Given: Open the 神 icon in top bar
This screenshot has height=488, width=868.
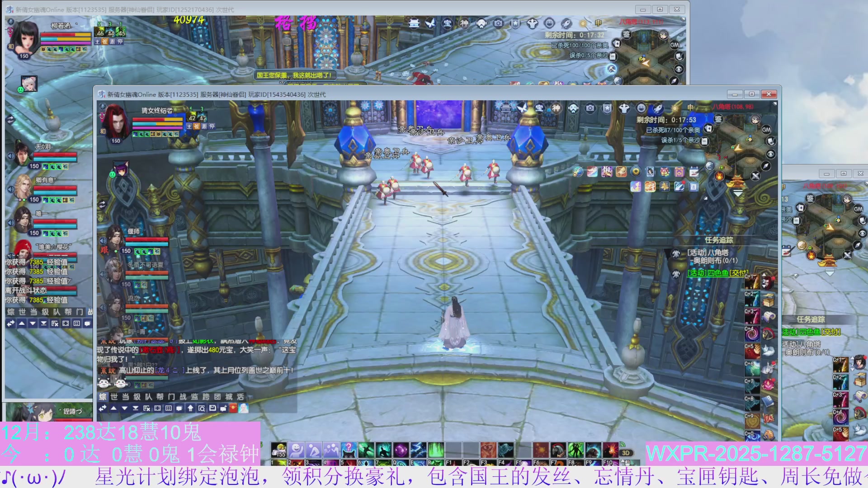Looking at the screenshot, I should pyautogui.click(x=556, y=108).
